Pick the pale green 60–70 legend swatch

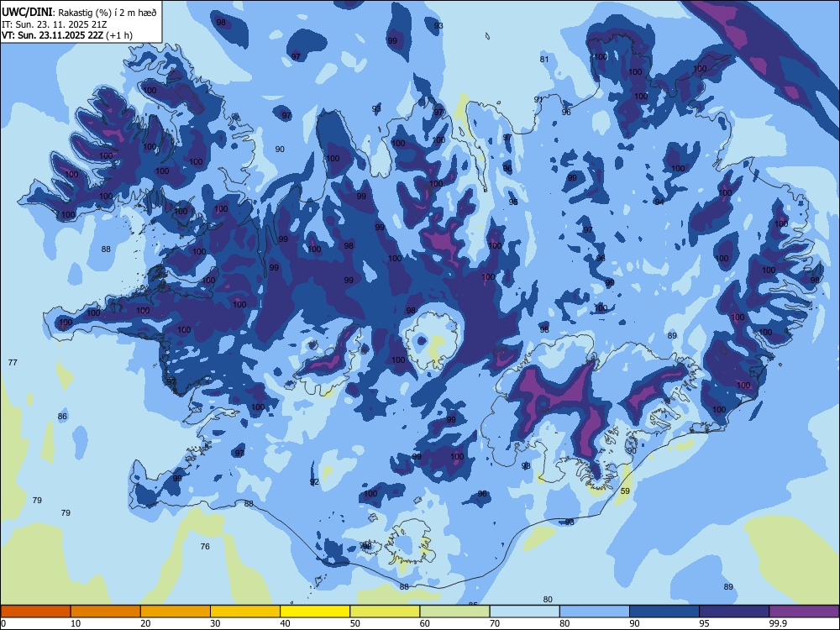(454, 612)
